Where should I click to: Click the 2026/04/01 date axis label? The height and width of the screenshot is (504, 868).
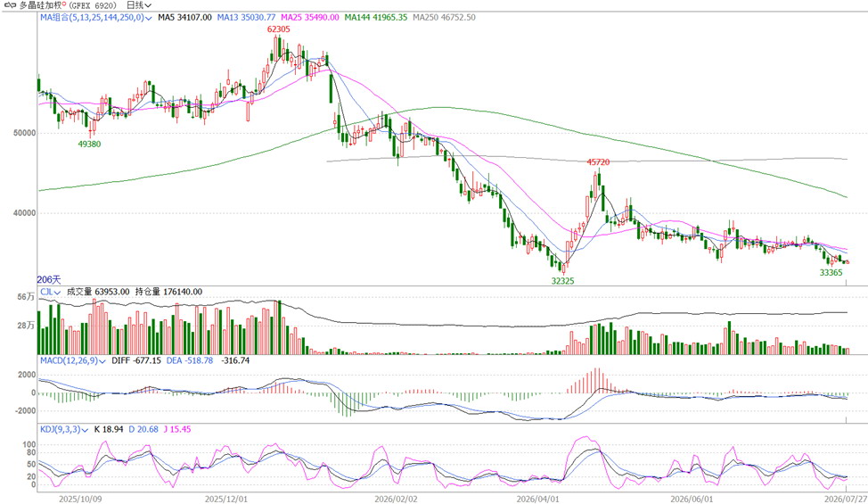(537, 499)
